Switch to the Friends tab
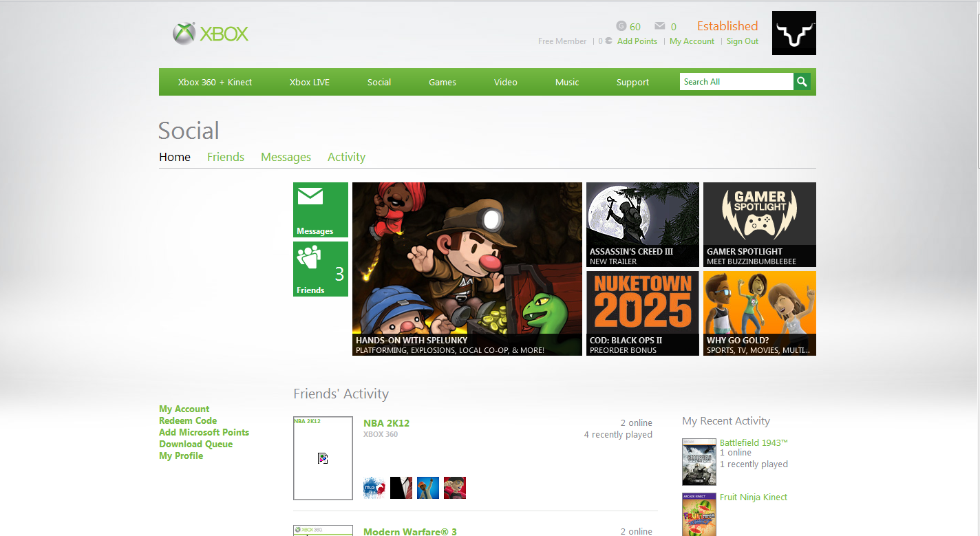The width and height of the screenshot is (980, 536). point(226,157)
